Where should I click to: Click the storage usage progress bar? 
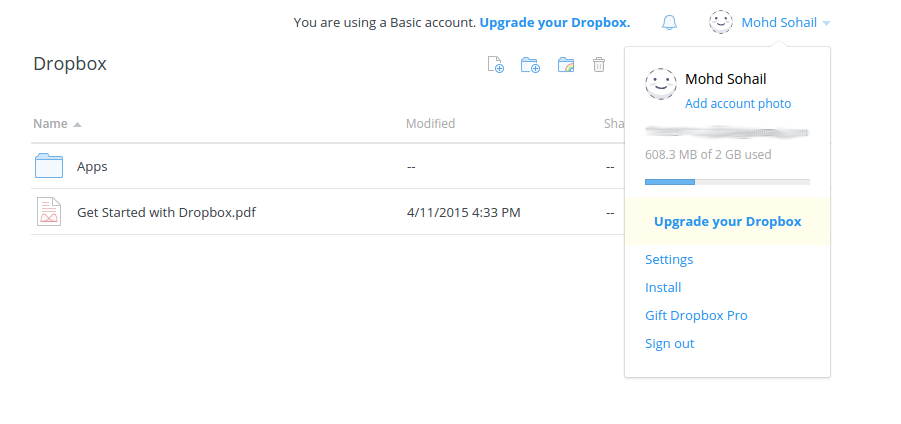click(727, 182)
